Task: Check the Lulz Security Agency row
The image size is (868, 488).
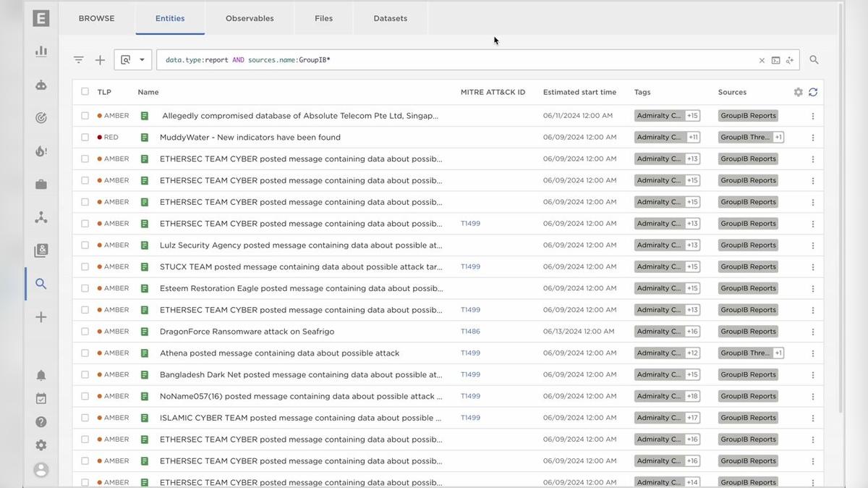Action: (85, 245)
